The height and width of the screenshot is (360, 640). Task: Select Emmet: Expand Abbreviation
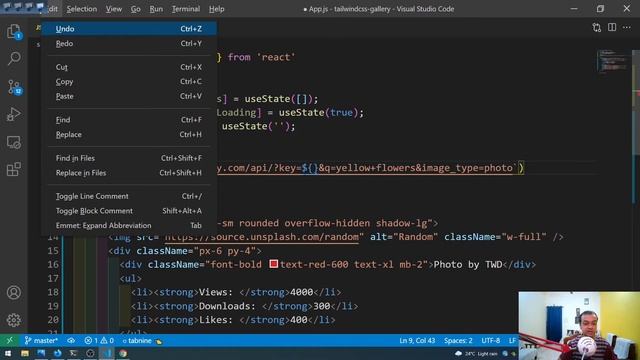coord(129,225)
